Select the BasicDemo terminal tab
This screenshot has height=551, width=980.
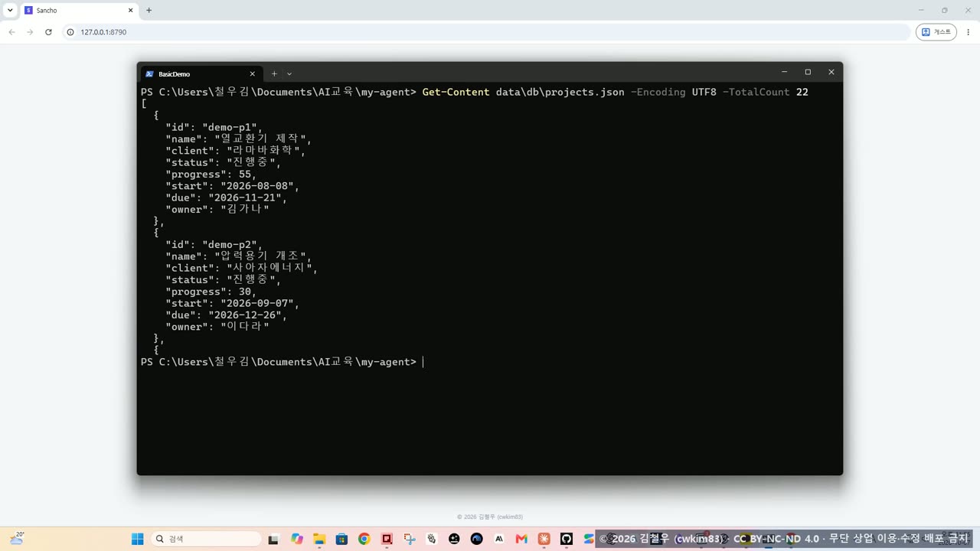[201, 73]
